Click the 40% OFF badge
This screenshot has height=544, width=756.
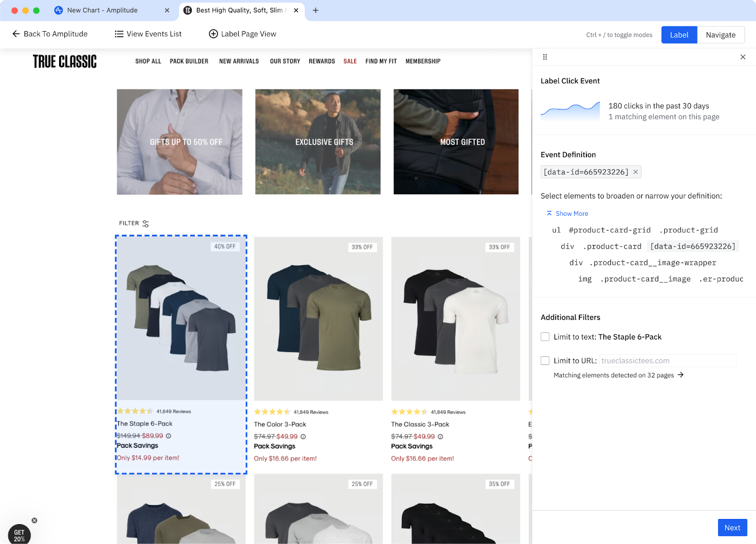tap(225, 246)
